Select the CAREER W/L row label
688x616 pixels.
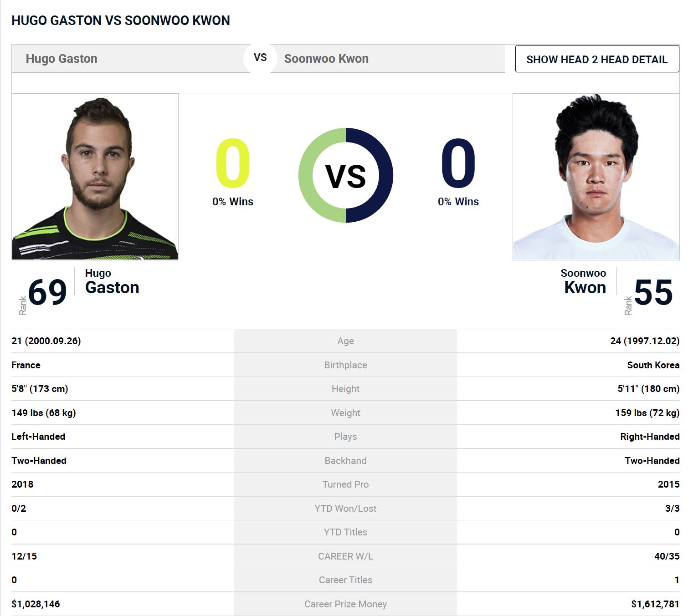coord(345,556)
